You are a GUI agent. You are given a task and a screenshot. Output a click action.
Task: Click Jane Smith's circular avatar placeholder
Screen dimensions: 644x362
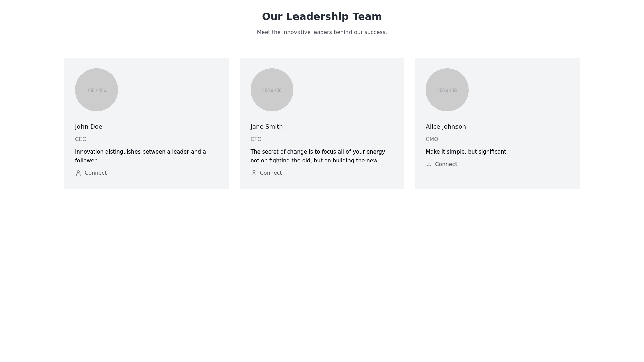click(272, 90)
